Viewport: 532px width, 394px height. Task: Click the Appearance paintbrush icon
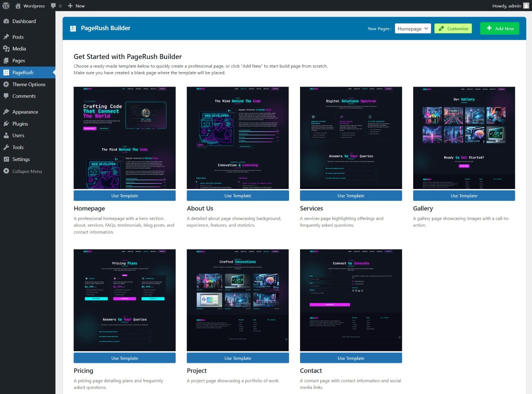pos(6,112)
